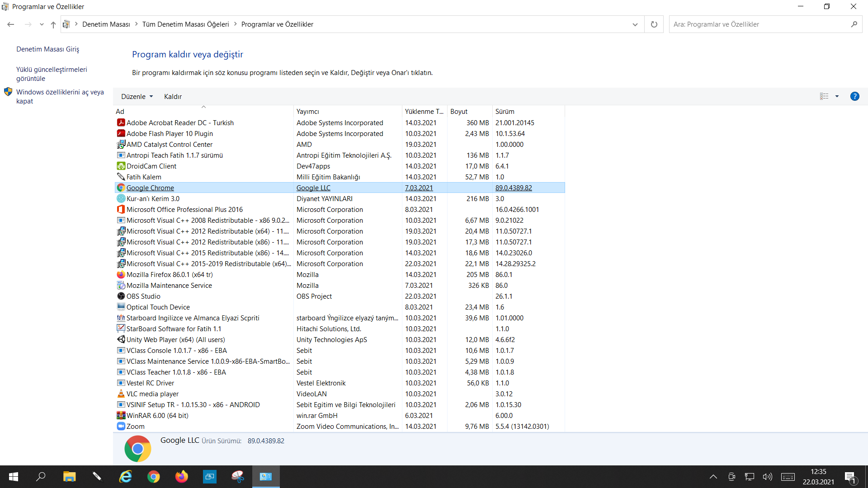Click the Kur-an'ı Kerim 3.0 icon
Screen dimensions: 868x488
[121, 198]
